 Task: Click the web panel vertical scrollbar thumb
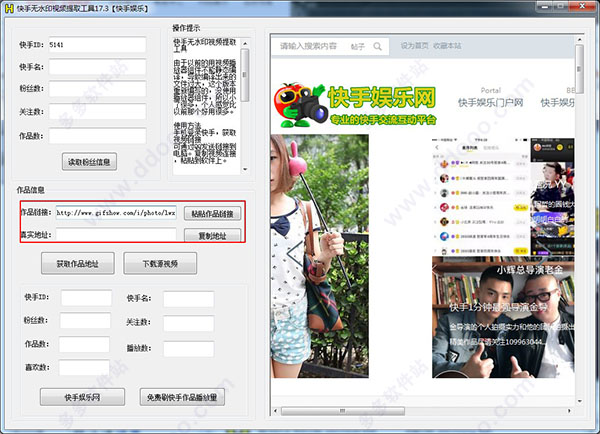click(579, 69)
